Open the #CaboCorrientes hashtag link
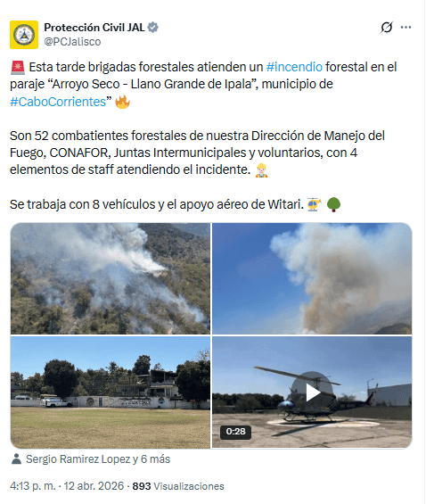Viewport: 426px width, 504px height. (58, 102)
